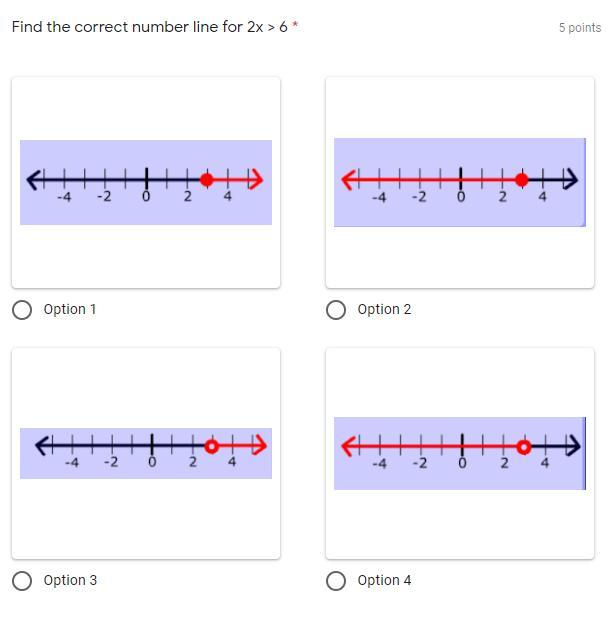Click the red right arrowhead in Option 3 image
The image size is (607, 617).
[260, 446]
